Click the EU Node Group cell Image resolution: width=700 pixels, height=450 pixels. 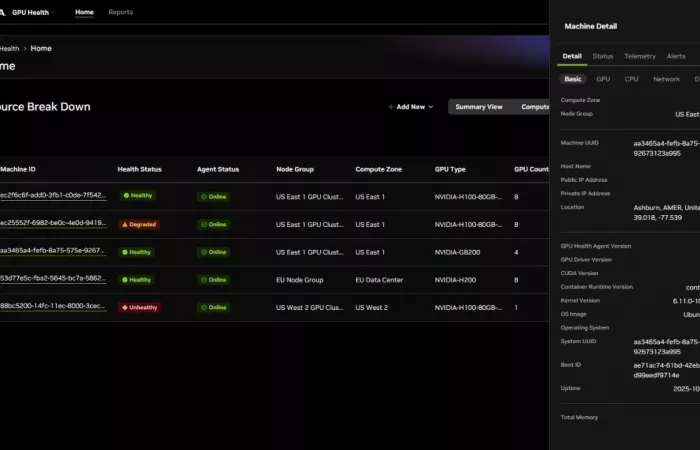(x=300, y=280)
